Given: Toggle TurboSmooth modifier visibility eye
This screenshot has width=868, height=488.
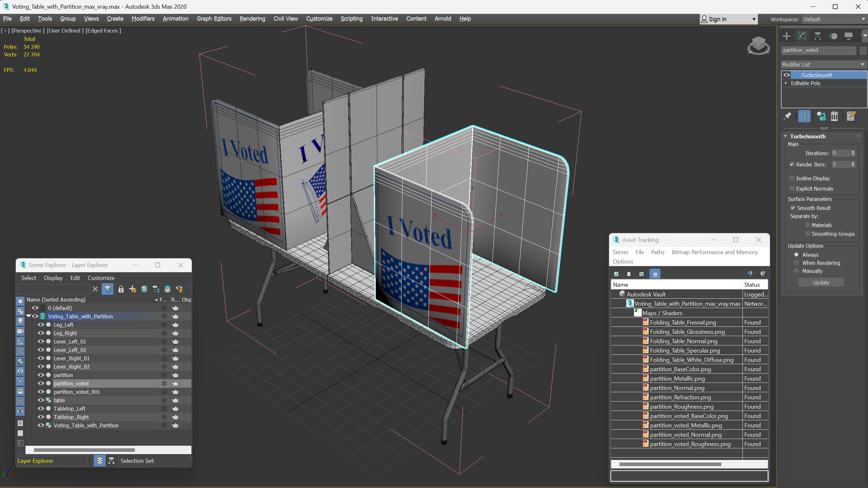Looking at the screenshot, I should (x=786, y=75).
